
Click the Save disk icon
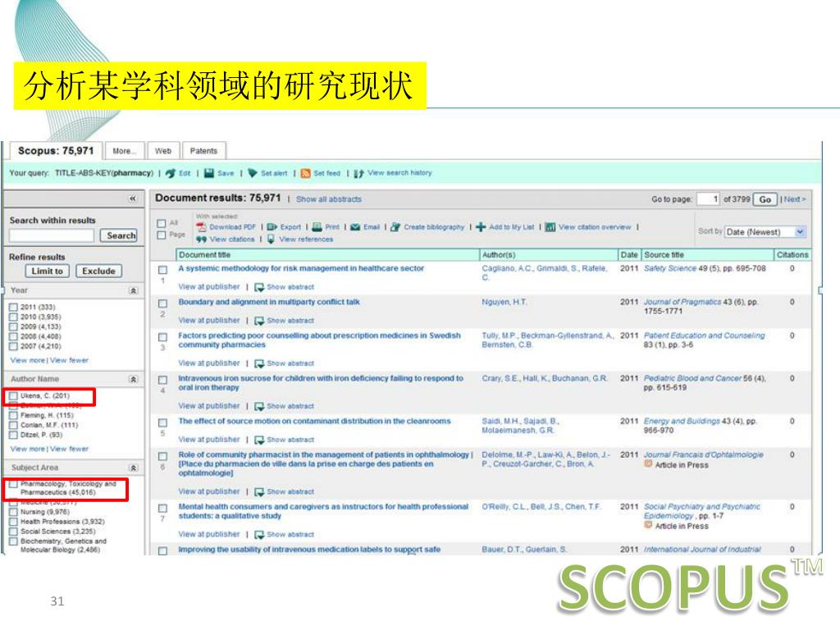209,173
